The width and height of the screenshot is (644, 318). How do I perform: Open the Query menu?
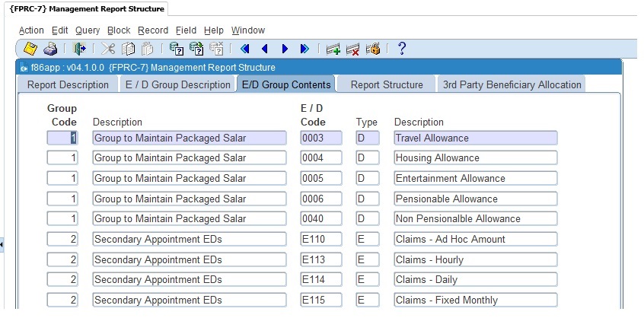click(88, 30)
